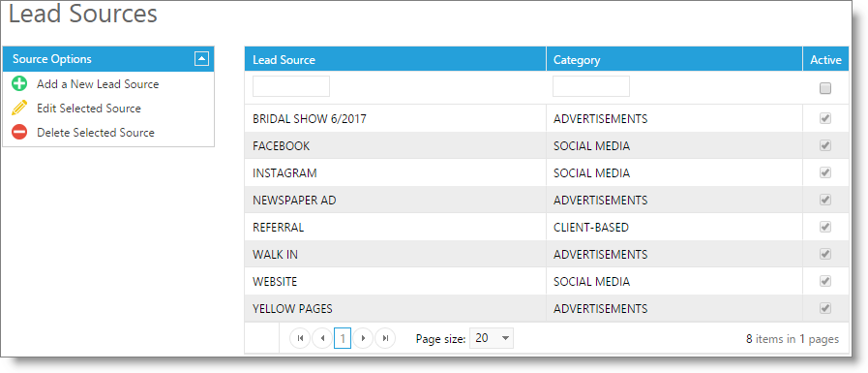868x373 pixels.
Task: Toggle Active checkbox for YELLOW PAGES row
Action: pyautogui.click(x=825, y=307)
